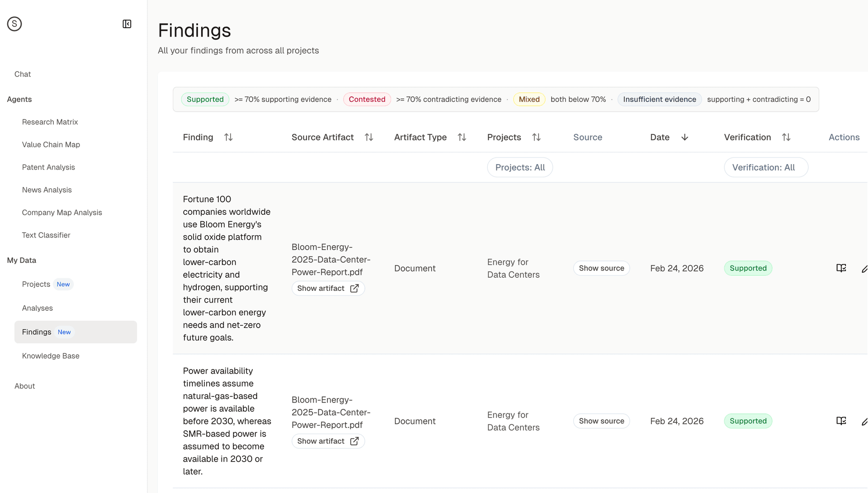This screenshot has width=868, height=493.
Task: Sort findings by Date
Action: 684,137
